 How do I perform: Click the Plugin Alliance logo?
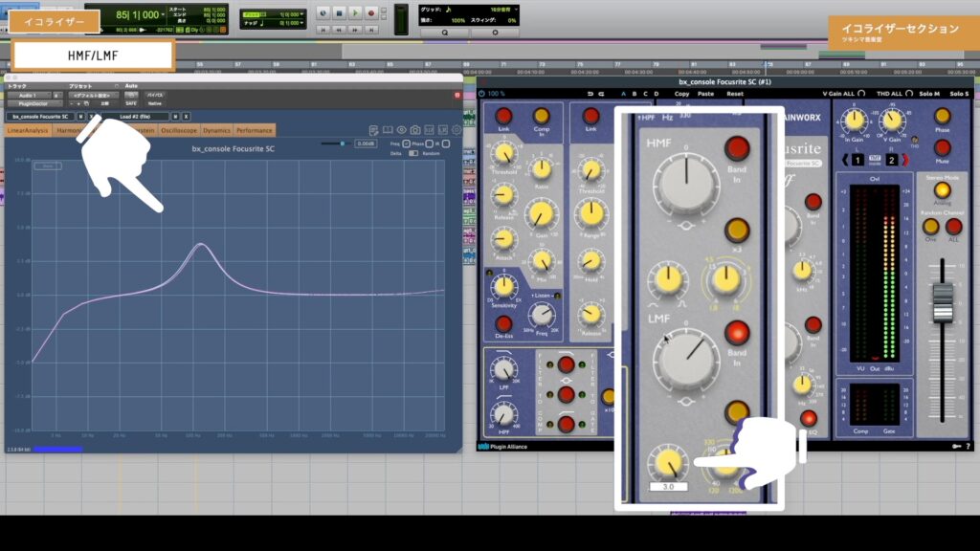[x=503, y=446]
